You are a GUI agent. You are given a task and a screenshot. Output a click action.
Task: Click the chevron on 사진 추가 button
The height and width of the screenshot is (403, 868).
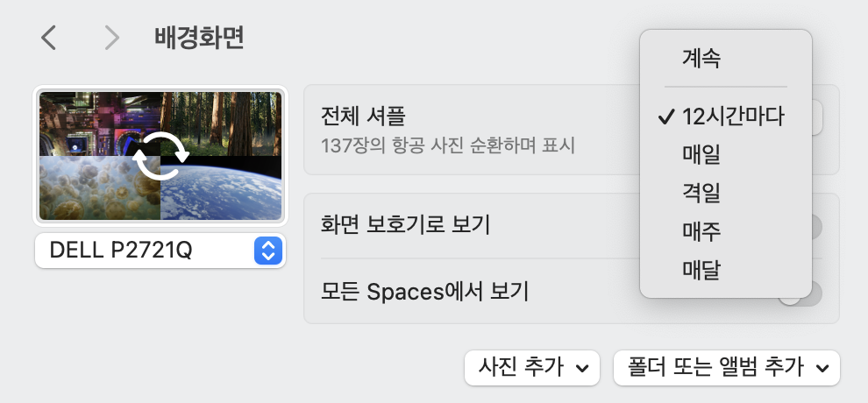pyautogui.click(x=581, y=369)
